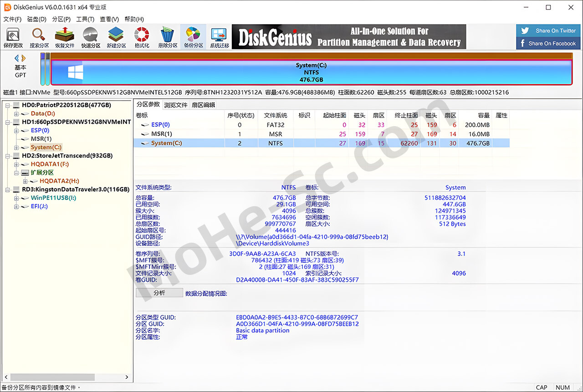Expand the WinPE11USB(I:) tree node
Screen dimensions: 583x392
click(16, 198)
